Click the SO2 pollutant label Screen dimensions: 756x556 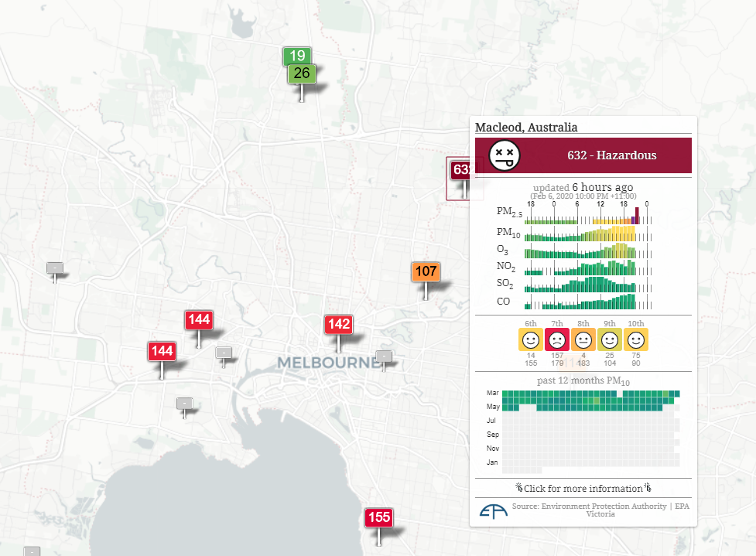coord(505,284)
